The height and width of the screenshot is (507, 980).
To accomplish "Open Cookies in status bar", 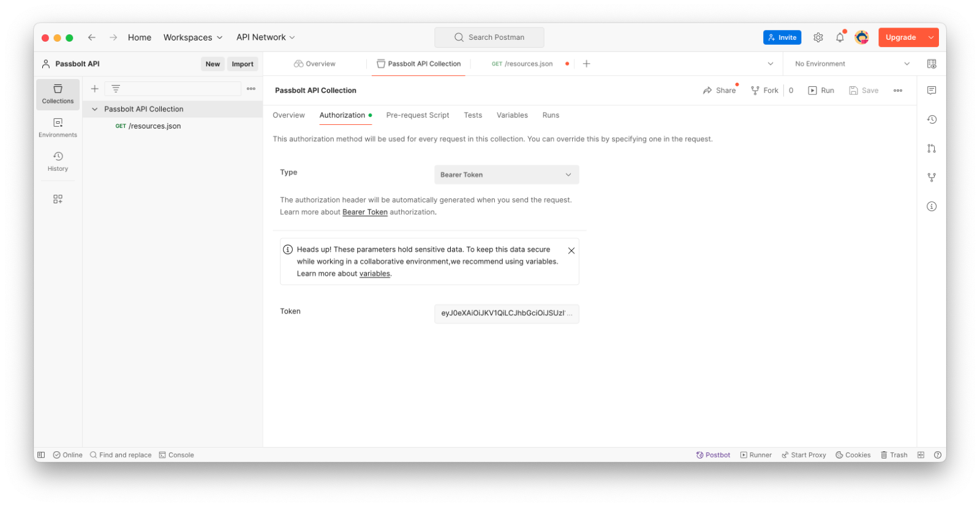I will pos(853,455).
